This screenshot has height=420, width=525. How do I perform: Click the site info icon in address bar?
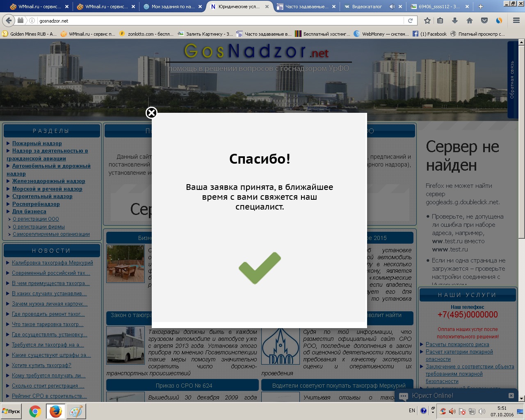coord(32,21)
